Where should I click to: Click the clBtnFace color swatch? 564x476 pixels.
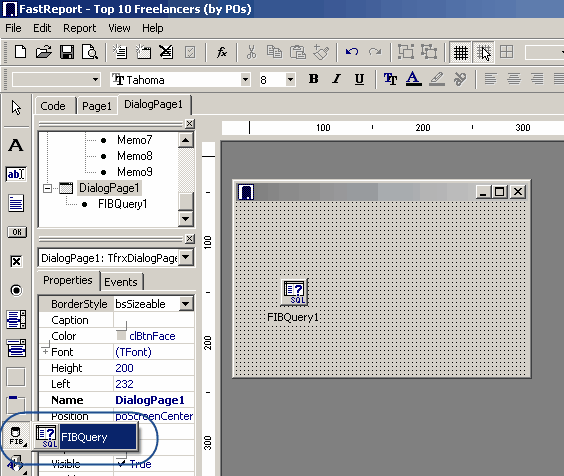click(x=121, y=336)
